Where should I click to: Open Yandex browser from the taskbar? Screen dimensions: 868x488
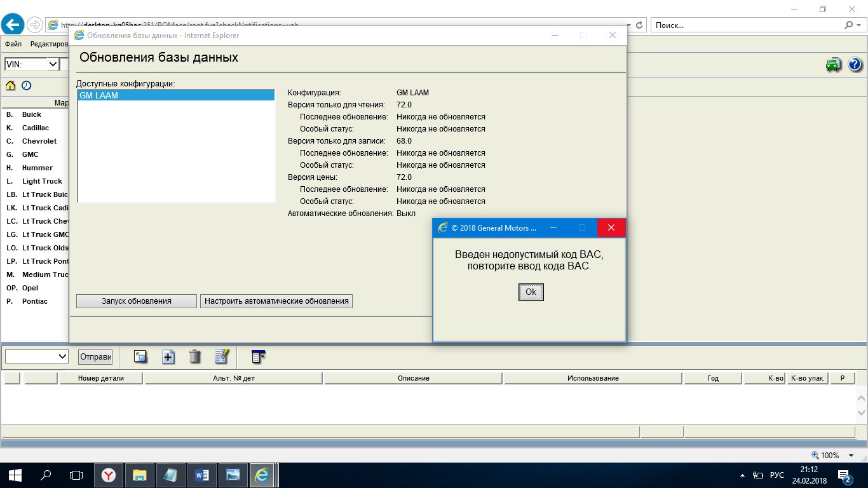point(109,475)
